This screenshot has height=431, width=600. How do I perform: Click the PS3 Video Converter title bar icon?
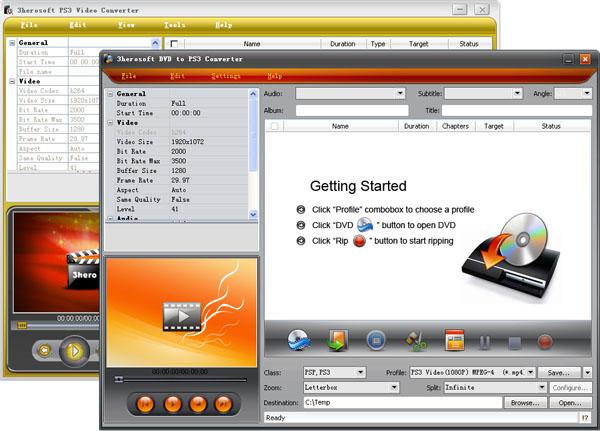[x=8, y=10]
